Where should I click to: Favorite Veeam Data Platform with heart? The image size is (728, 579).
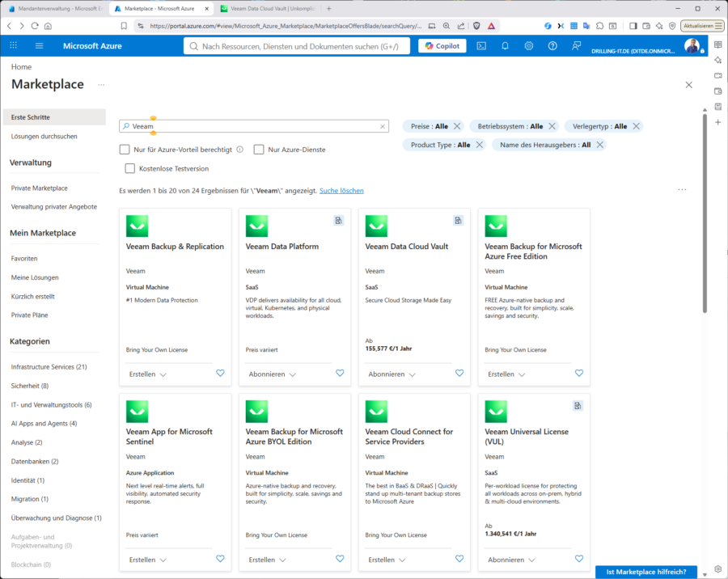coord(340,373)
